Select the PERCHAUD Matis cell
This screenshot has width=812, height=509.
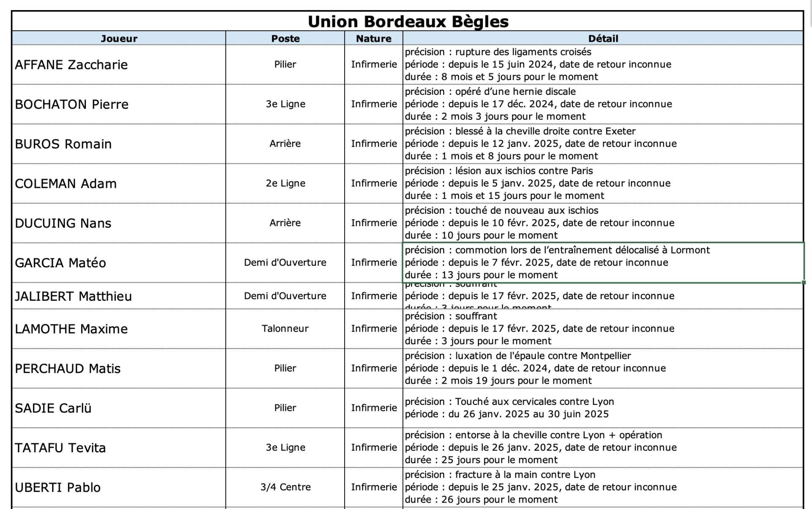pyautogui.click(x=119, y=369)
